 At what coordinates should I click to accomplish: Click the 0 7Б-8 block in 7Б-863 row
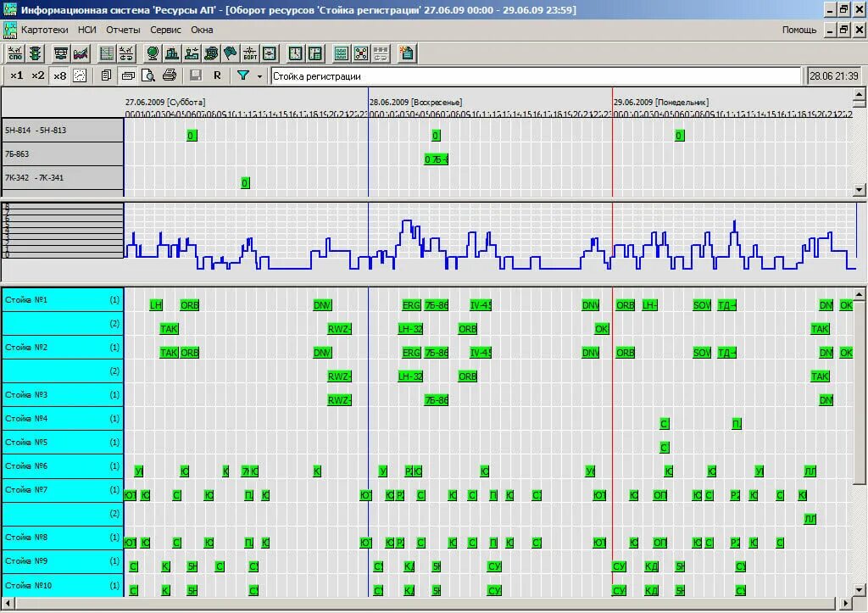437,159
